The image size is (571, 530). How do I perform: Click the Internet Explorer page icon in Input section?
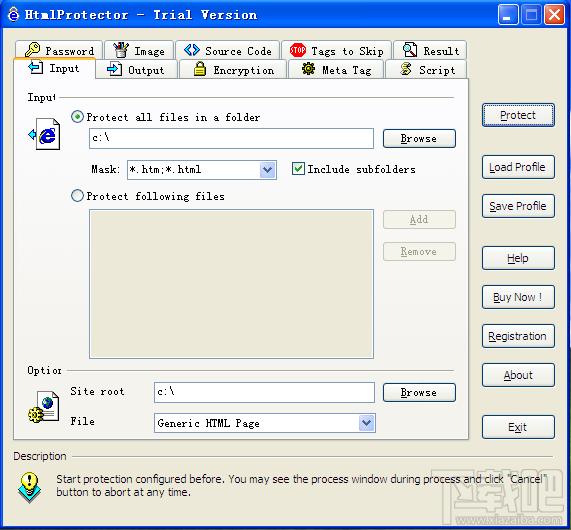tap(45, 134)
